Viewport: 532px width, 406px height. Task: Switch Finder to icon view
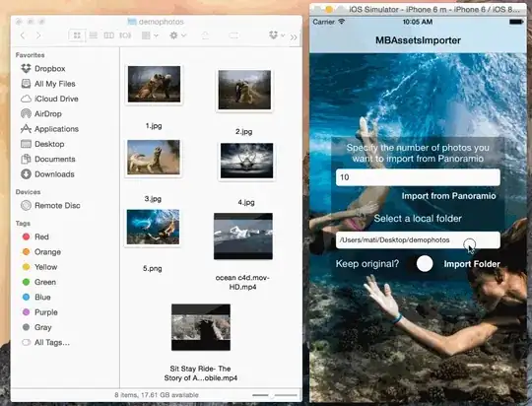point(77,35)
